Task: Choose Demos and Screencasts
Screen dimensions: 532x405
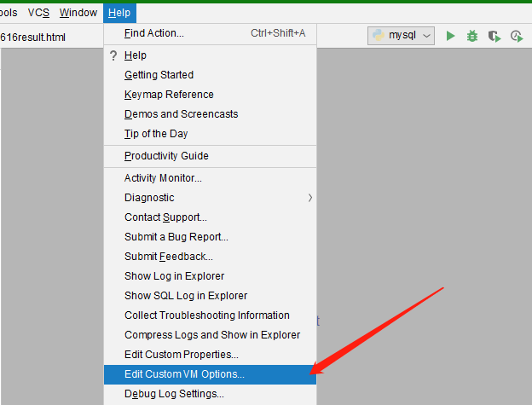Action: pos(210,114)
